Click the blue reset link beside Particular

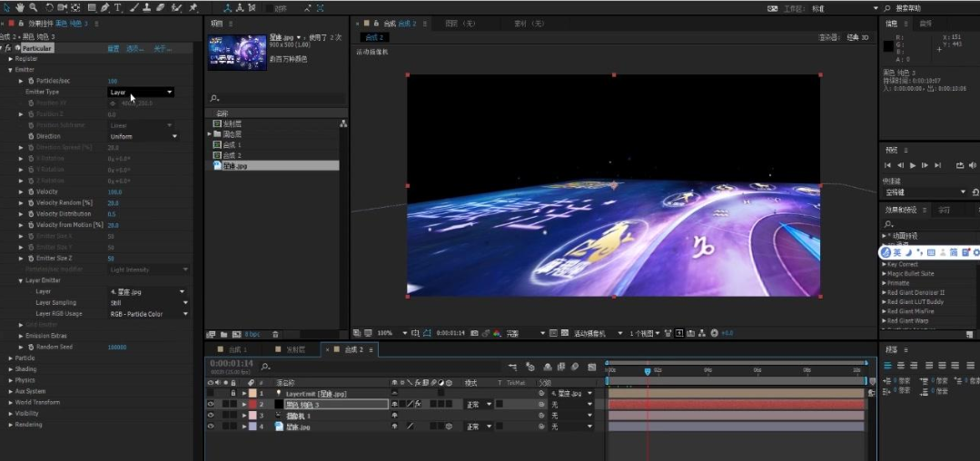(114, 48)
